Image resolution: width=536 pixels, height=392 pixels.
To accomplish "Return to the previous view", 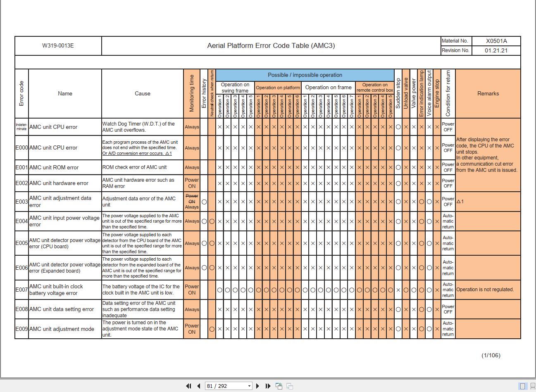I will [x=279, y=385].
